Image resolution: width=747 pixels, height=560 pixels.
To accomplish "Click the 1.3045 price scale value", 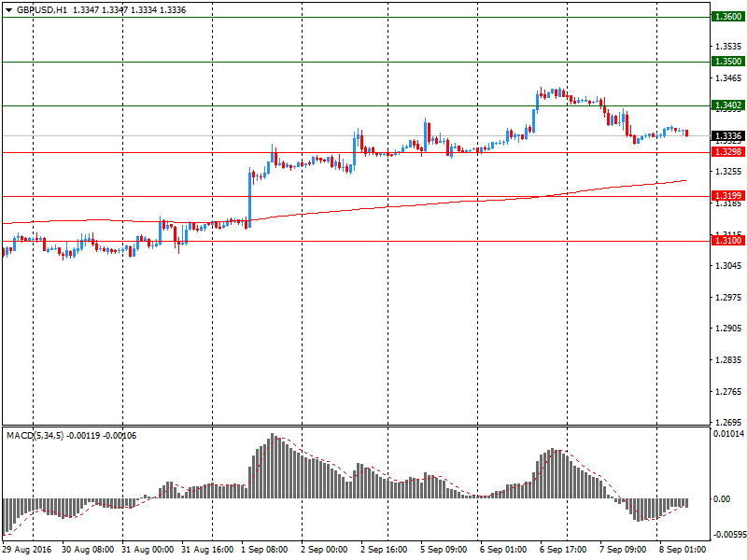I will [728, 266].
